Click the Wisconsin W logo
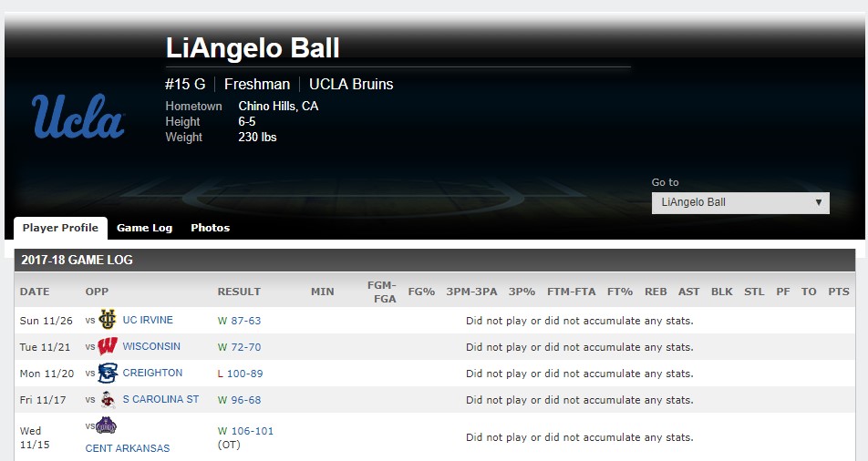The height and width of the screenshot is (461, 868). (108, 346)
